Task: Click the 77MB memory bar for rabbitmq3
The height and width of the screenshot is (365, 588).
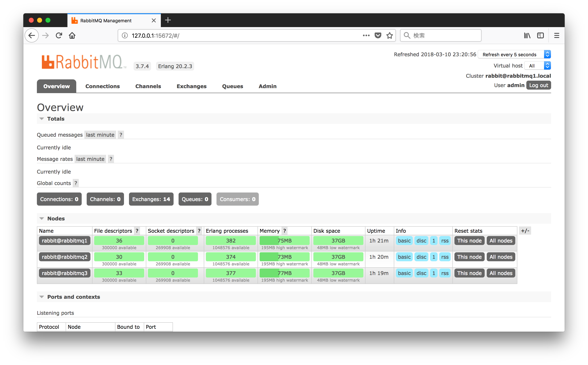Action: [285, 273]
